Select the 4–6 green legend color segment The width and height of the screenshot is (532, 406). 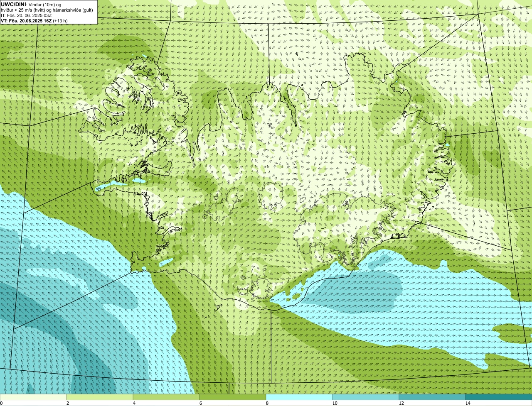(x=166, y=397)
